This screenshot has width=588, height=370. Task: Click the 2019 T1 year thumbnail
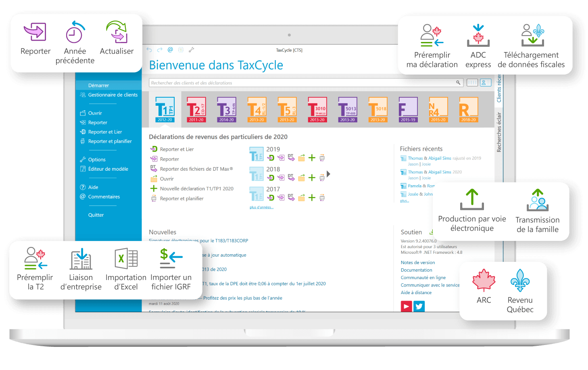(256, 154)
